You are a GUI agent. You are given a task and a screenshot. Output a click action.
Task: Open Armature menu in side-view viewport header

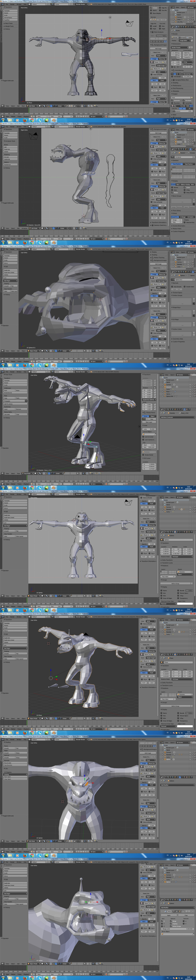[25, 228]
